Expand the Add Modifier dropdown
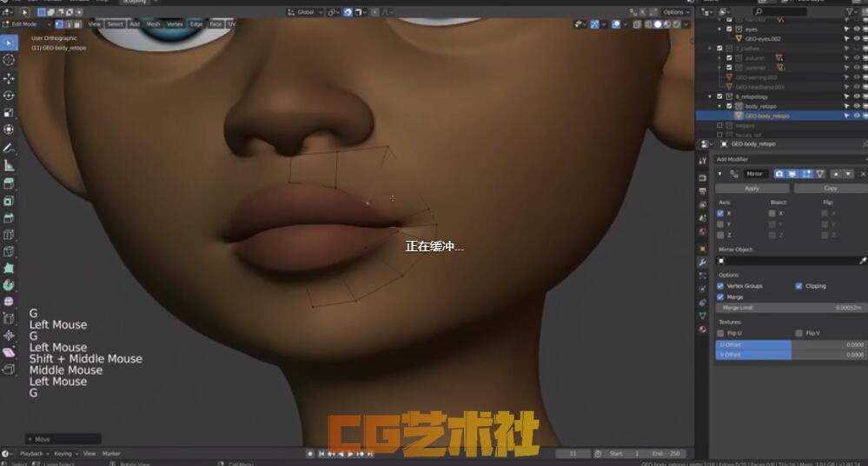Viewport: 868px width, 466px height. point(792,159)
